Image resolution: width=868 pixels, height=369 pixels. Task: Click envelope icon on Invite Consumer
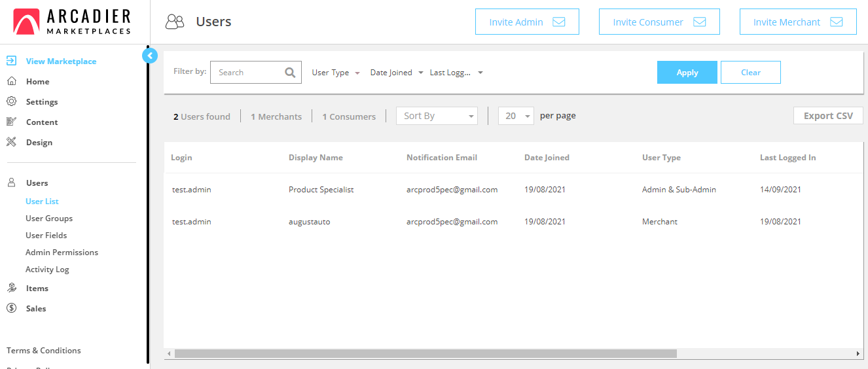tap(700, 22)
